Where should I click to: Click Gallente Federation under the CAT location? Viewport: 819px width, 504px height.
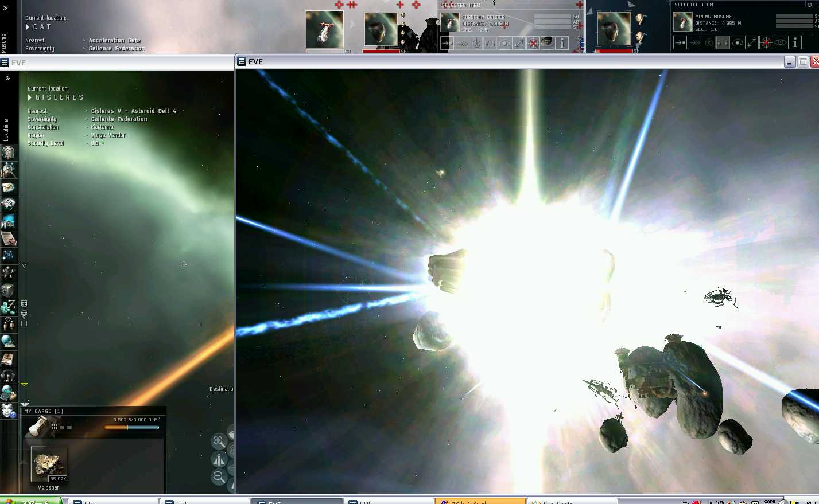pyautogui.click(x=117, y=48)
